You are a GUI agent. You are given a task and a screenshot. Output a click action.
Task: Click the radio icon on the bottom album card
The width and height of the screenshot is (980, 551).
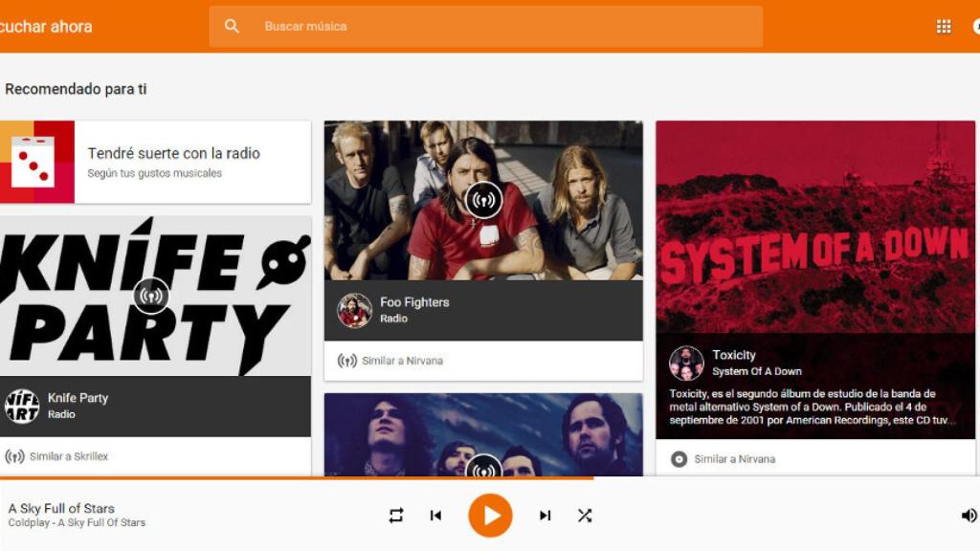click(x=483, y=470)
